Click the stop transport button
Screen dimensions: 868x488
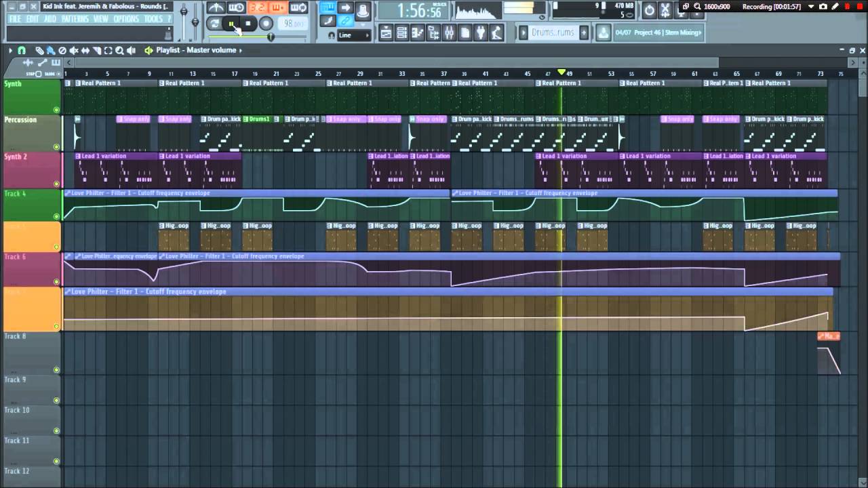[248, 24]
